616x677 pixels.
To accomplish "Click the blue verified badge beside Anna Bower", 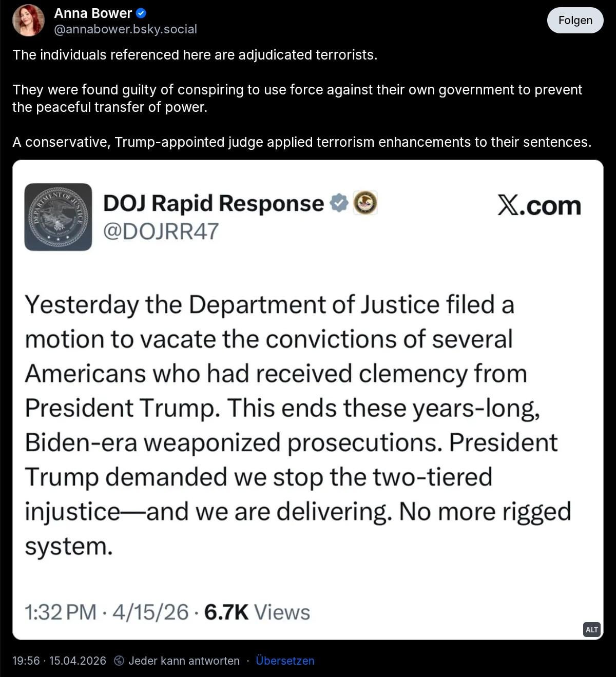I will [141, 13].
